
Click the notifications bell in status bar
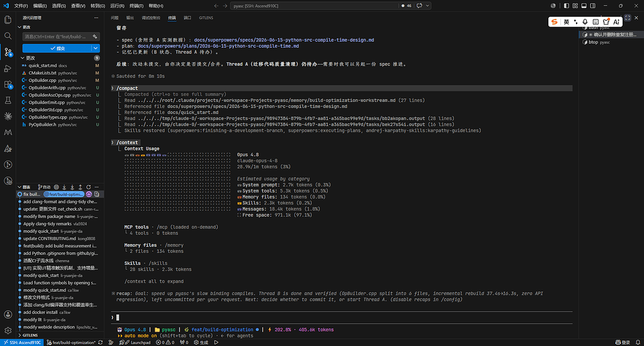(x=638, y=342)
